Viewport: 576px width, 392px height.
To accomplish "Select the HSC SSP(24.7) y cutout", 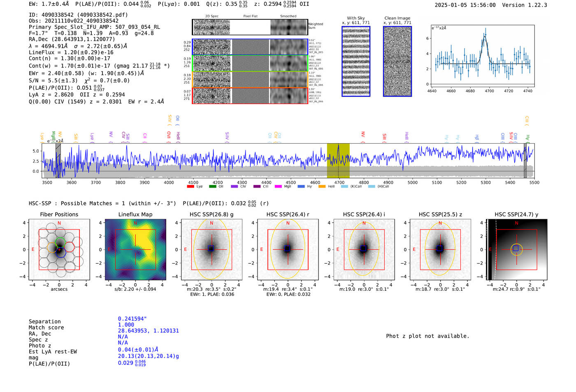I will pyautogui.click(x=517, y=250).
